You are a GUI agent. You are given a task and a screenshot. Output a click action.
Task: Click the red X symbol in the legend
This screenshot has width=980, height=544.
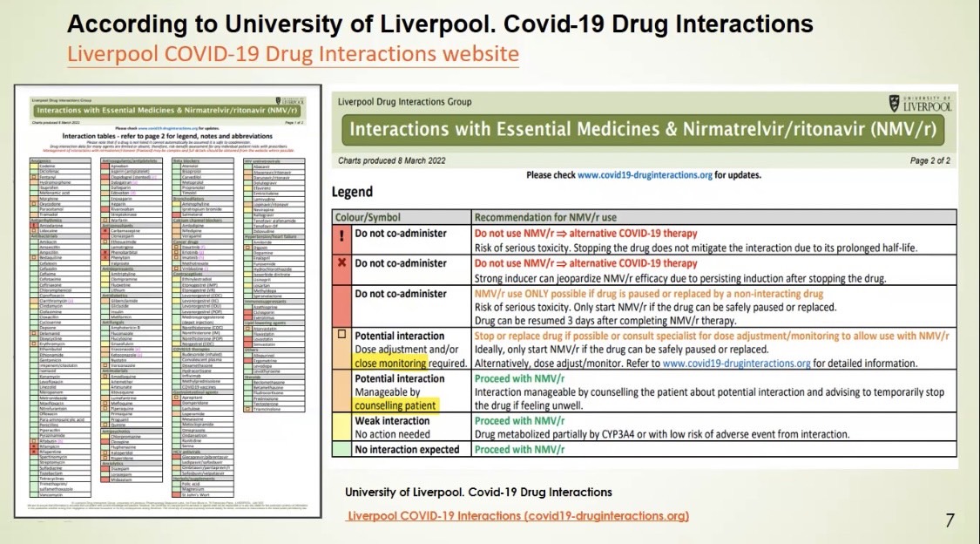click(341, 262)
